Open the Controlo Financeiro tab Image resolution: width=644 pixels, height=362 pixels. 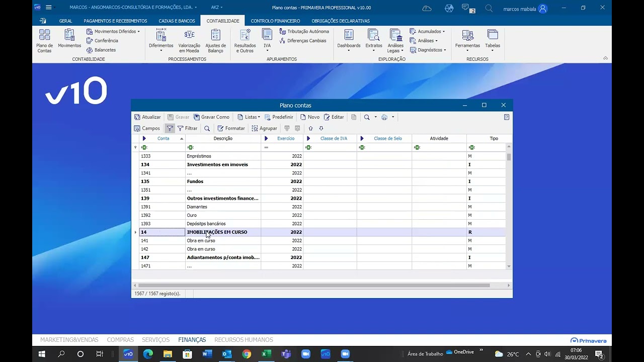pos(275,21)
